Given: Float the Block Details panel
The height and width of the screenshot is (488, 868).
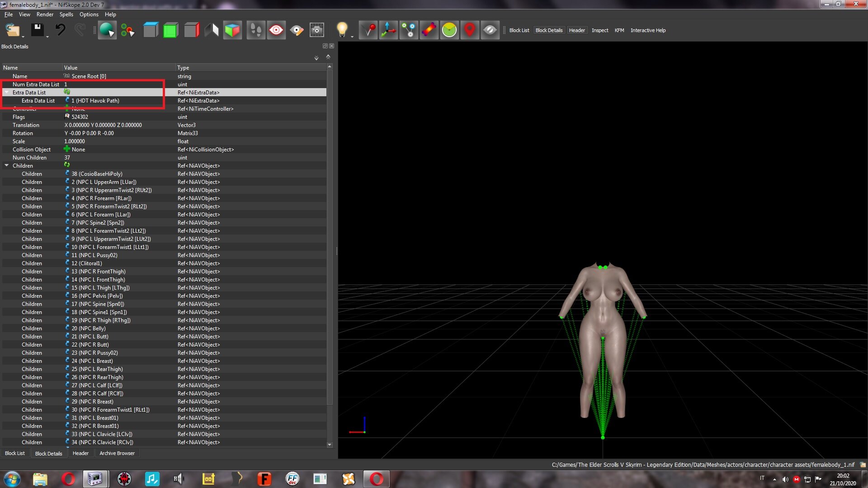Looking at the screenshot, I should pyautogui.click(x=325, y=46).
